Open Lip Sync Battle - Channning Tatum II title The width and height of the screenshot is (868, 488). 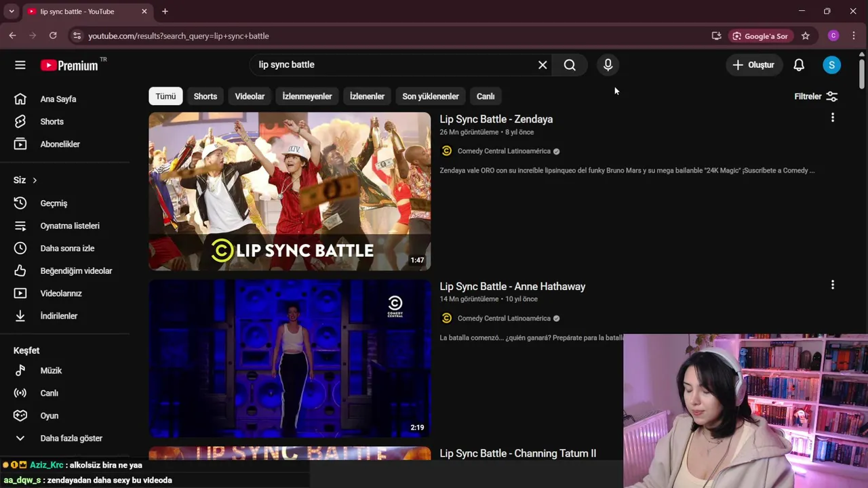pyautogui.click(x=518, y=453)
